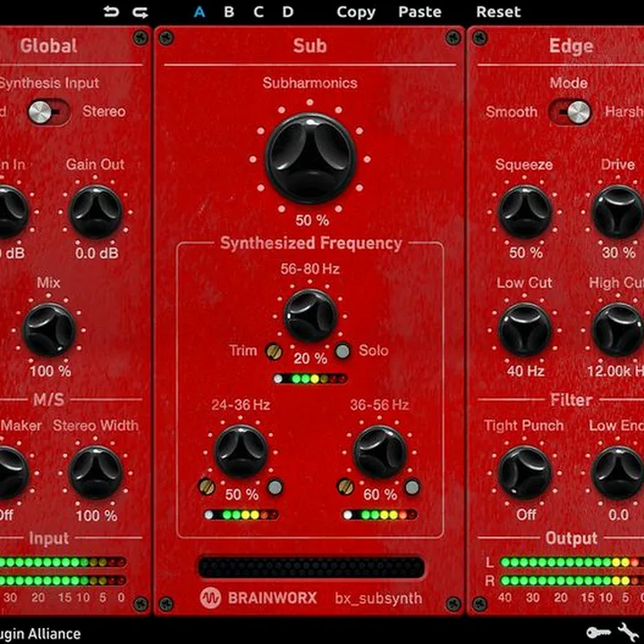Select preset bank B

[x=229, y=12]
